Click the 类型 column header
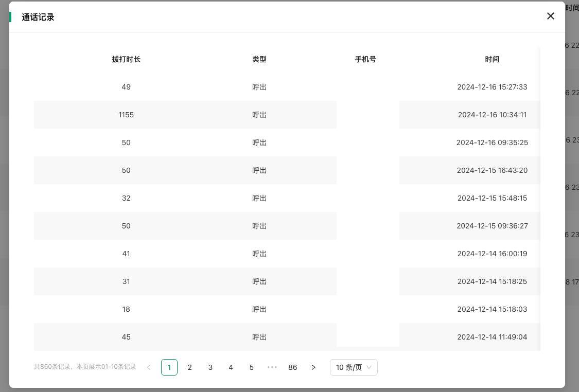Viewport: 579px width, 392px height. point(259,60)
